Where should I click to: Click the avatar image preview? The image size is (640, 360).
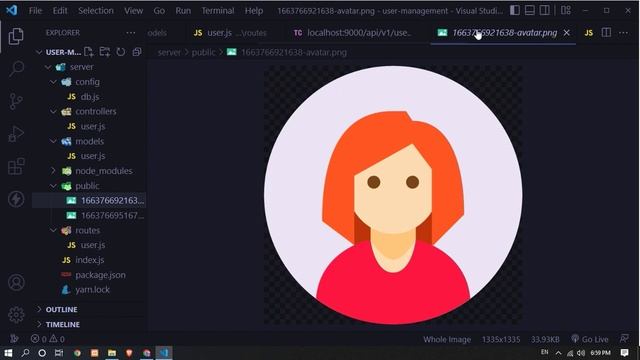(x=393, y=195)
